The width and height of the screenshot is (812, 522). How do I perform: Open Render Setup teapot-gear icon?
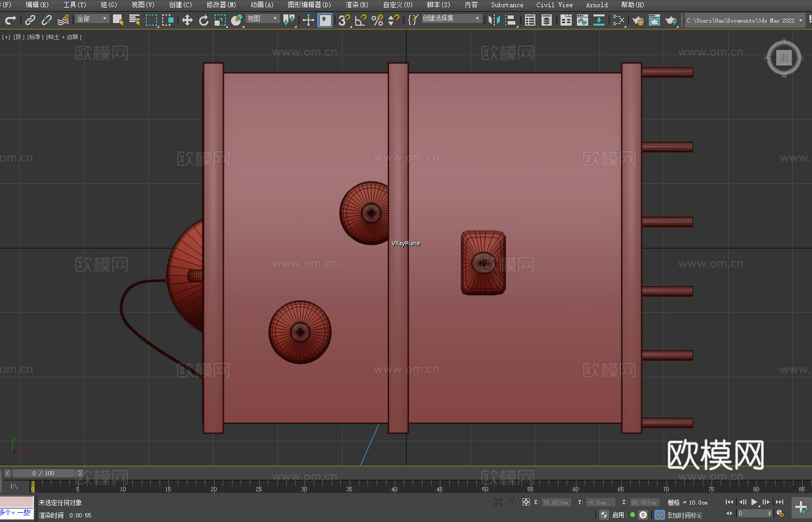tap(638, 20)
